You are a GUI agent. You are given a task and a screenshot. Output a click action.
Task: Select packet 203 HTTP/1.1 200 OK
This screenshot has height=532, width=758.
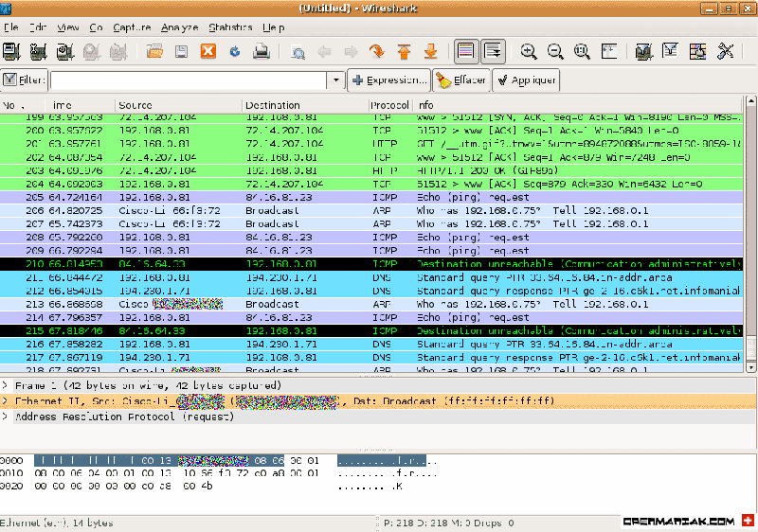(x=371, y=171)
